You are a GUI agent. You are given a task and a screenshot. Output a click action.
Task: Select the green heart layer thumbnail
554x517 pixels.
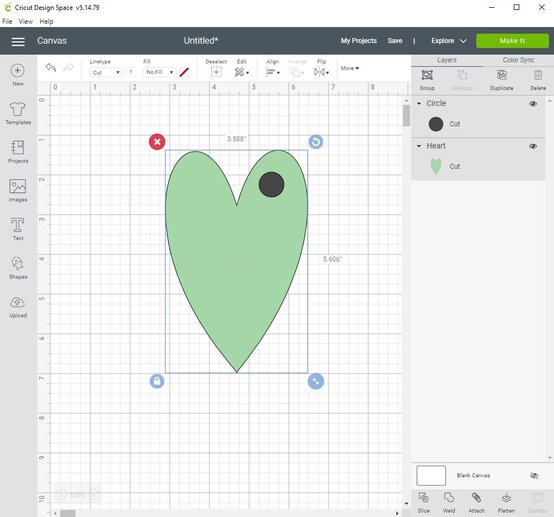(436, 166)
